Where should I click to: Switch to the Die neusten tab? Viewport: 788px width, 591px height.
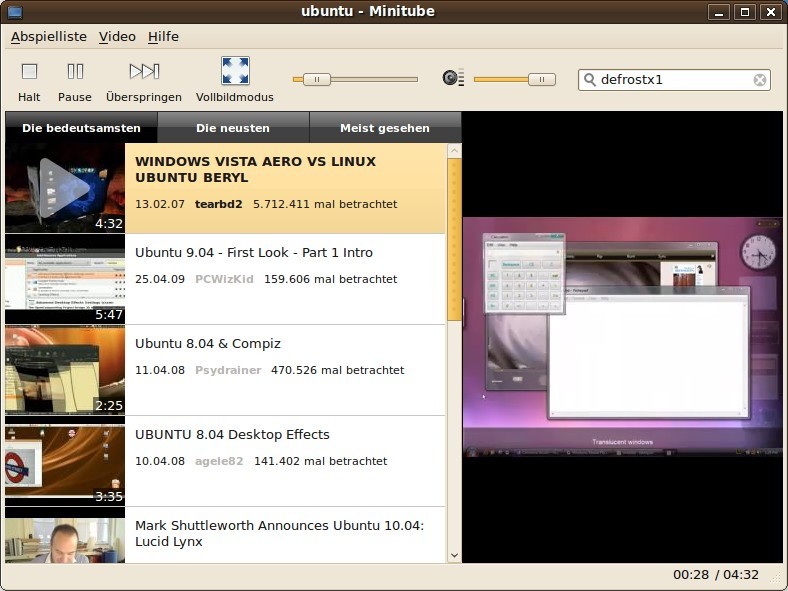click(x=233, y=128)
